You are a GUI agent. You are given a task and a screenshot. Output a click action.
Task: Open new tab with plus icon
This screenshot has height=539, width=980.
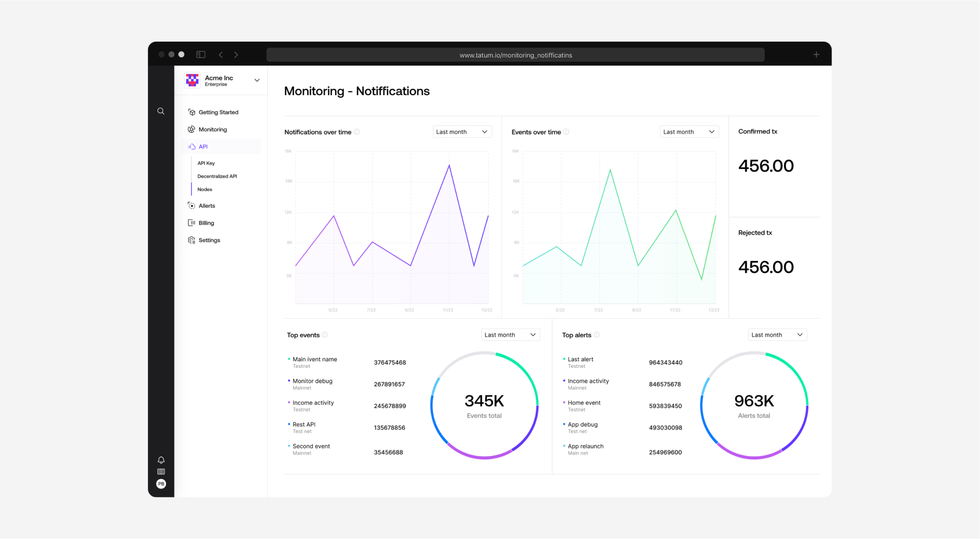coord(816,54)
